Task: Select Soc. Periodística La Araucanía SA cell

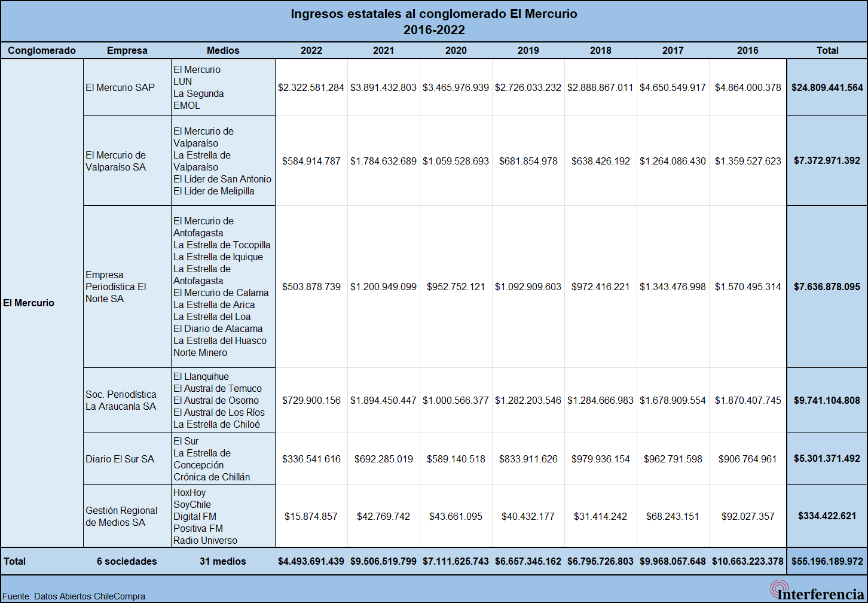Action: [x=127, y=400]
